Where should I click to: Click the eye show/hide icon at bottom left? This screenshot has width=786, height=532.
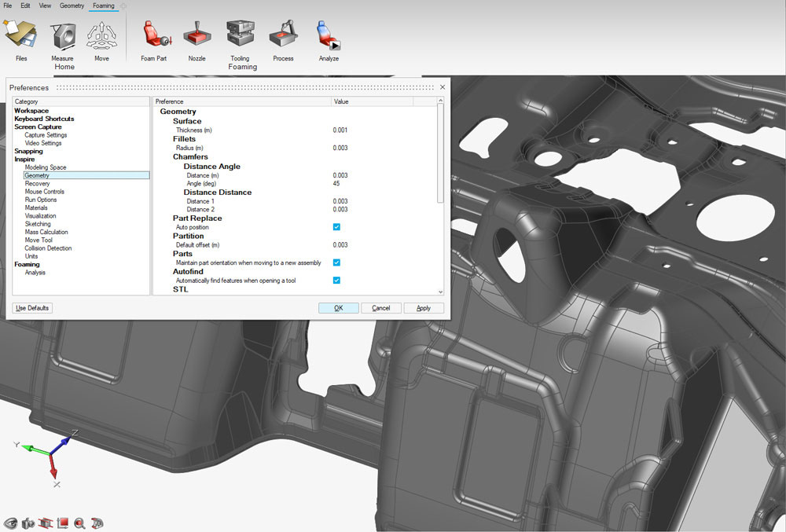10,523
